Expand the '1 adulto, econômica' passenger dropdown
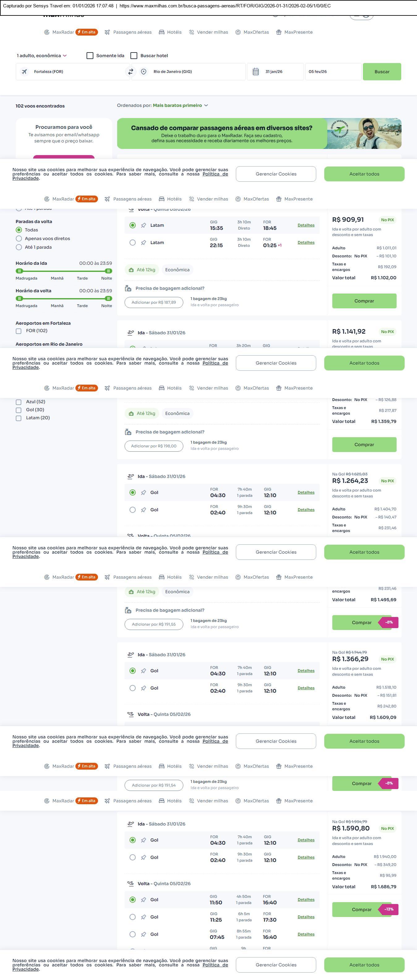The image size is (417, 980). [x=41, y=56]
